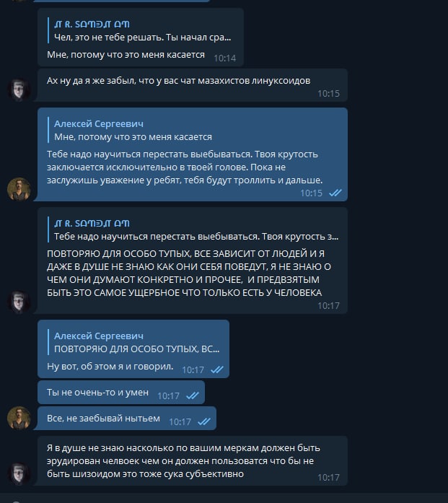The width and height of the screenshot is (448, 503).
Task: Click avatar beside the all-caps ПОВТОРЯЮ message
Action: pos(19,302)
